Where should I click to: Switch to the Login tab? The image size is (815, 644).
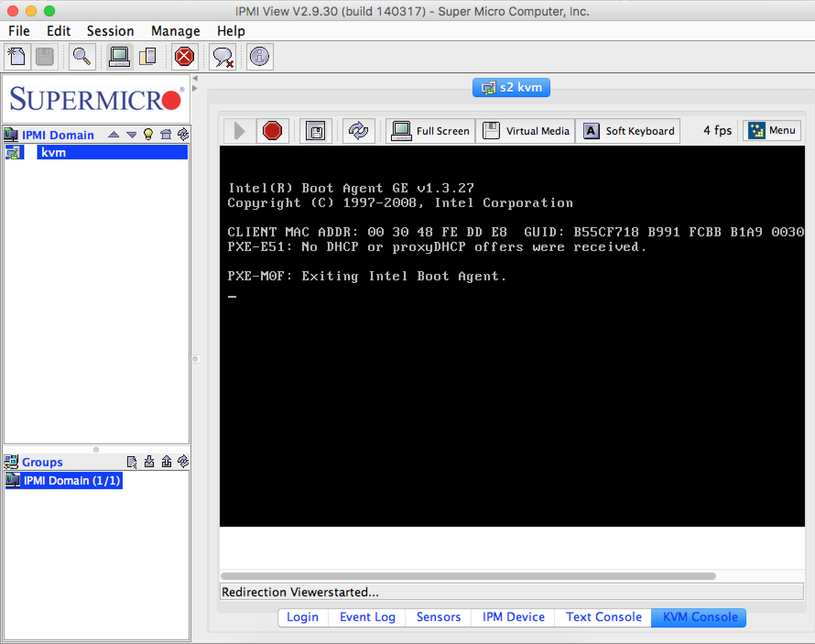tap(303, 617)
